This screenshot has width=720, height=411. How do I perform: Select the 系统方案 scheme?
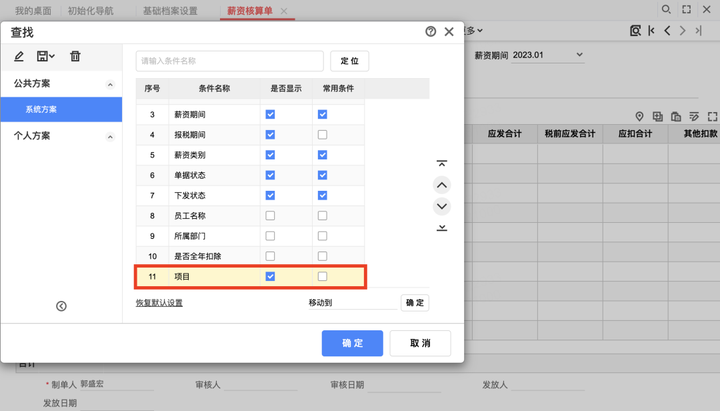(62, 109)
